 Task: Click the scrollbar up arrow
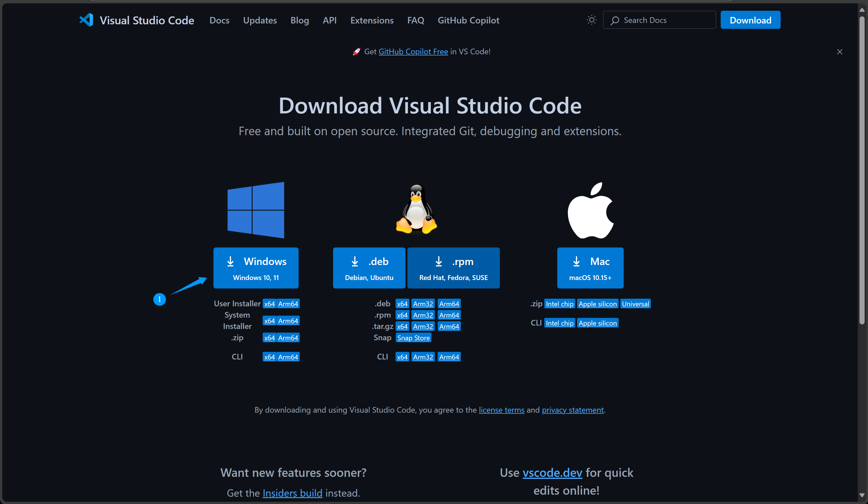point(862,10)
